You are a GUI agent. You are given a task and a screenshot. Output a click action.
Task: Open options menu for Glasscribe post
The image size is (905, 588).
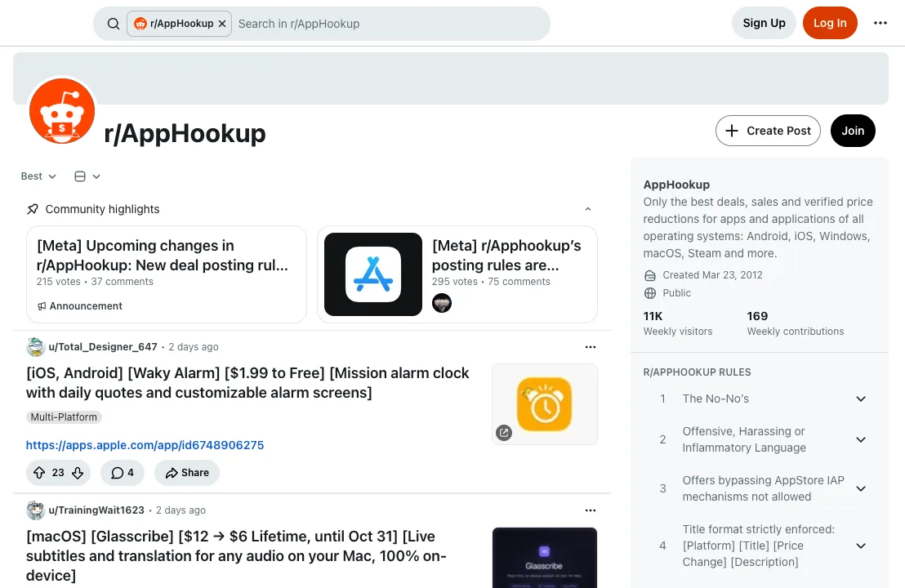pos(590,510)
